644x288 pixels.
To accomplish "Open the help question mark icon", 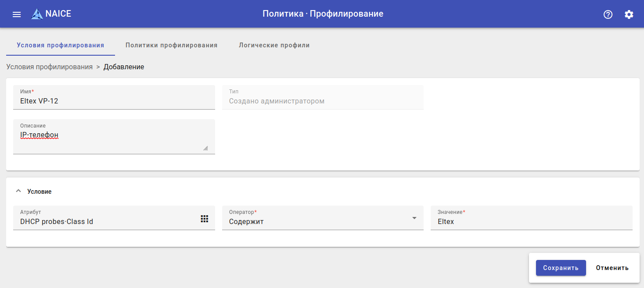I will click(x=608, y=14).
